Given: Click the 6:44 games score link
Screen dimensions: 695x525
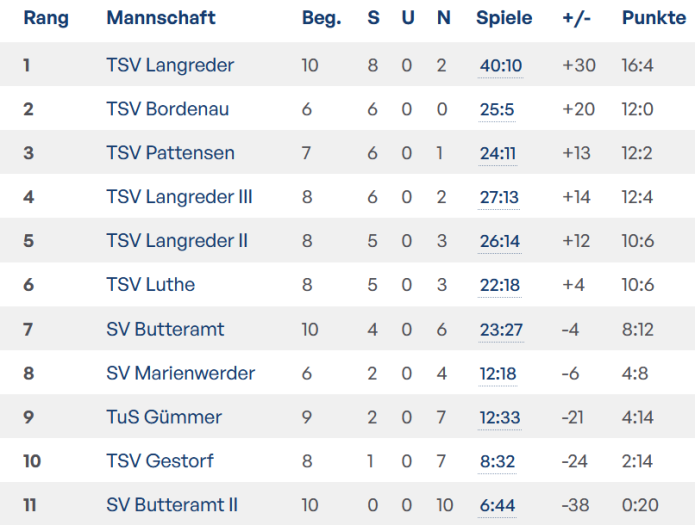Looking at the screenshot, I should (497, 506).
